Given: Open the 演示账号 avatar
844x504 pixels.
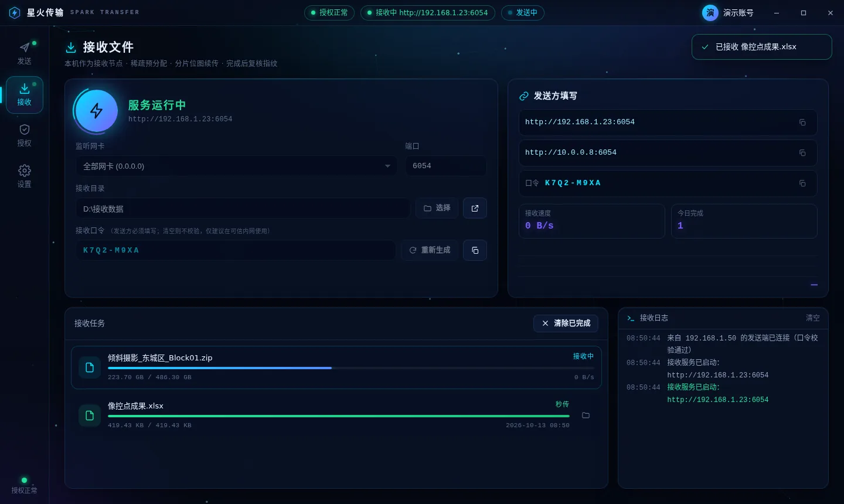Looking at the screenshot, I should (710, 13).
